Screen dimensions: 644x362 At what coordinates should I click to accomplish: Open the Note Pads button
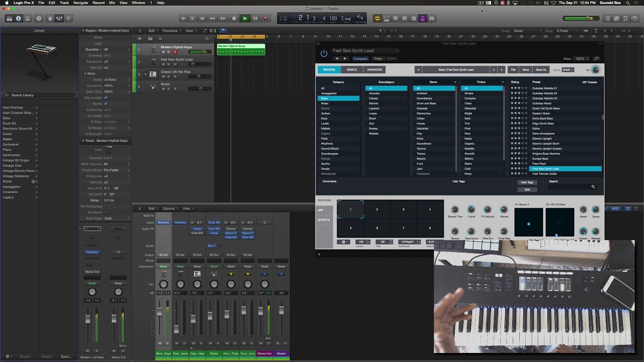click(x=616, y=19)
